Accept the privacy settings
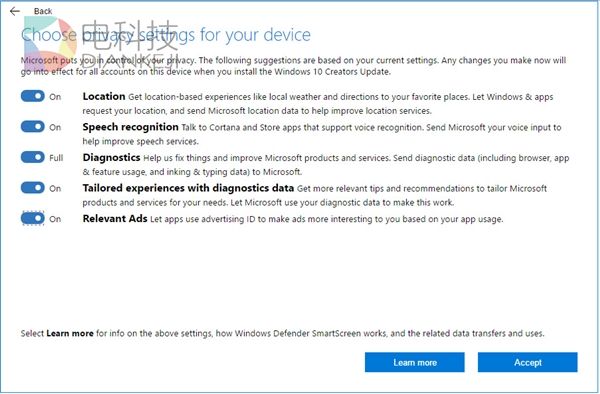The width and height of the screenshot is (600, 394). point(528,362)
